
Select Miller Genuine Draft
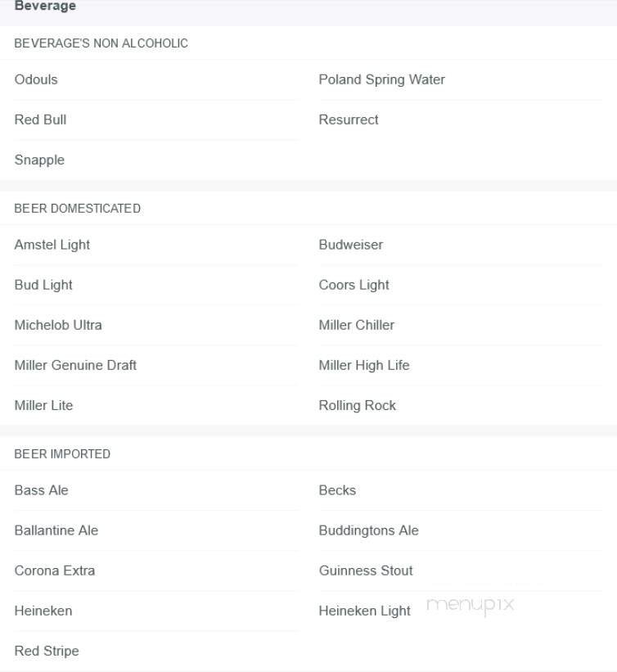75,365
